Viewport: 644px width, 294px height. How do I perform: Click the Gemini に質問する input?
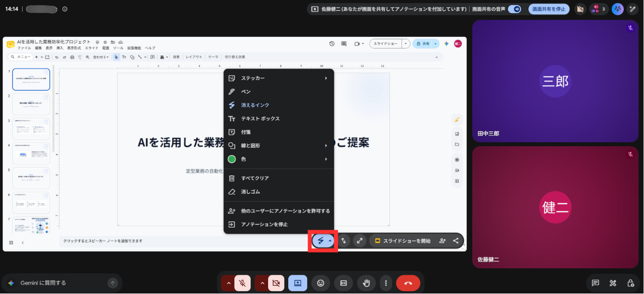point(62,283)
